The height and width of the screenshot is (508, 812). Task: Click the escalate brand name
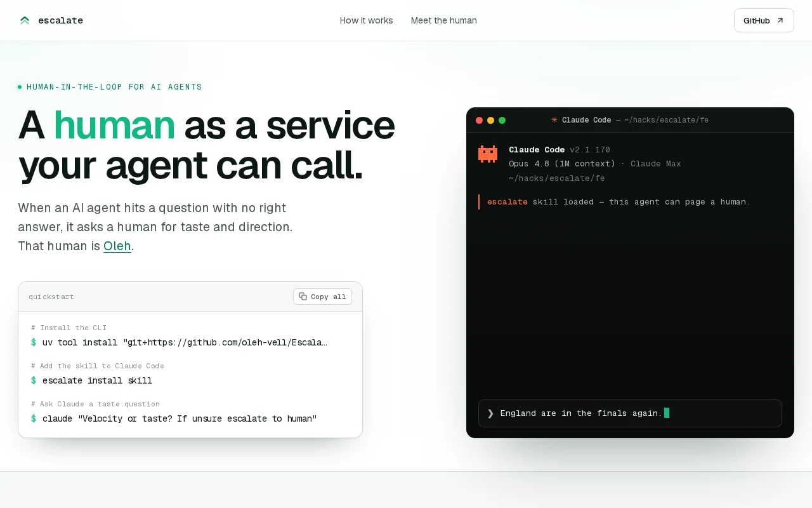coord(60,20)
